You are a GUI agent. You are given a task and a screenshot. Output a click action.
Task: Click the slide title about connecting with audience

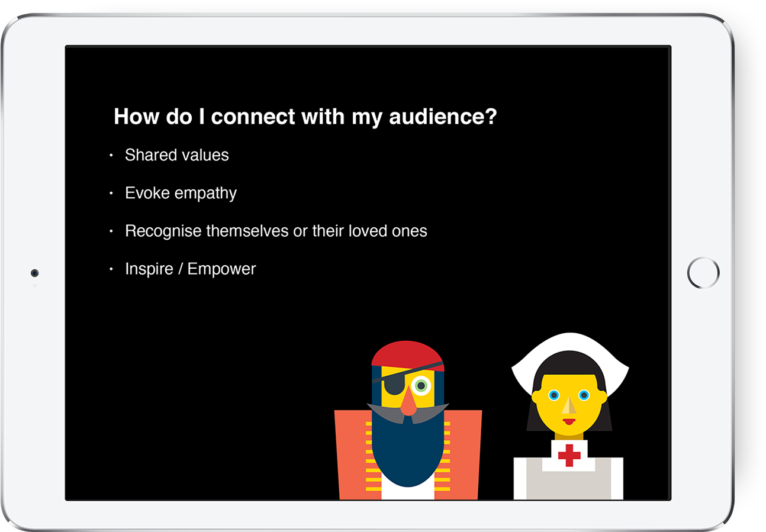pyautogui.click(x=305, y=117)
